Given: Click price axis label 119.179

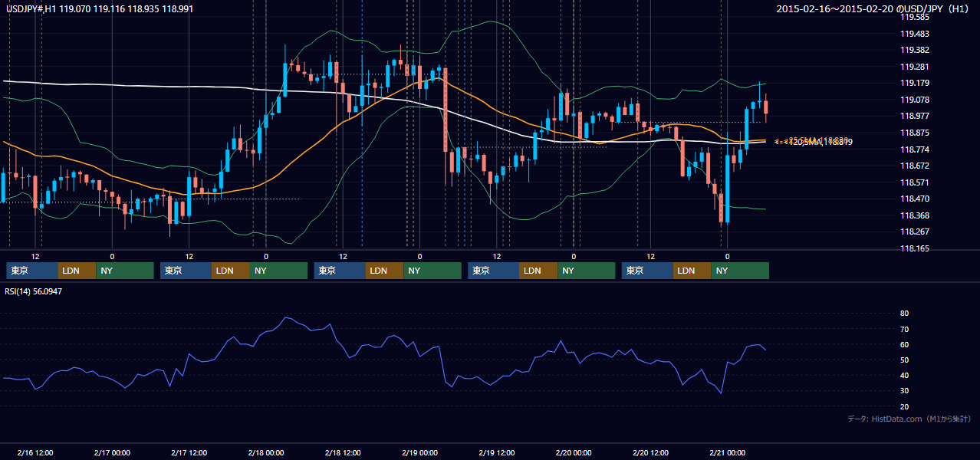Looking at the screenshot, I should (x=916, y=83).
